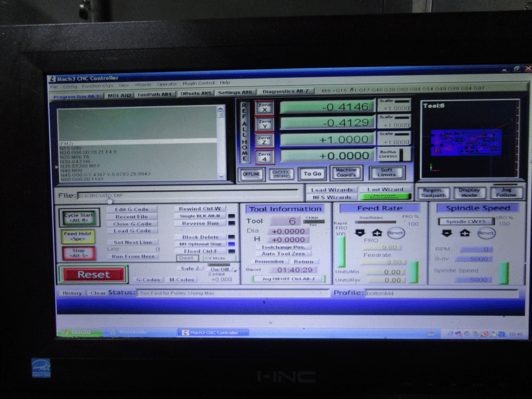The image size is (532, 399).
Task: Open the Function Cfg's menu
Action: tap(97, 86)
